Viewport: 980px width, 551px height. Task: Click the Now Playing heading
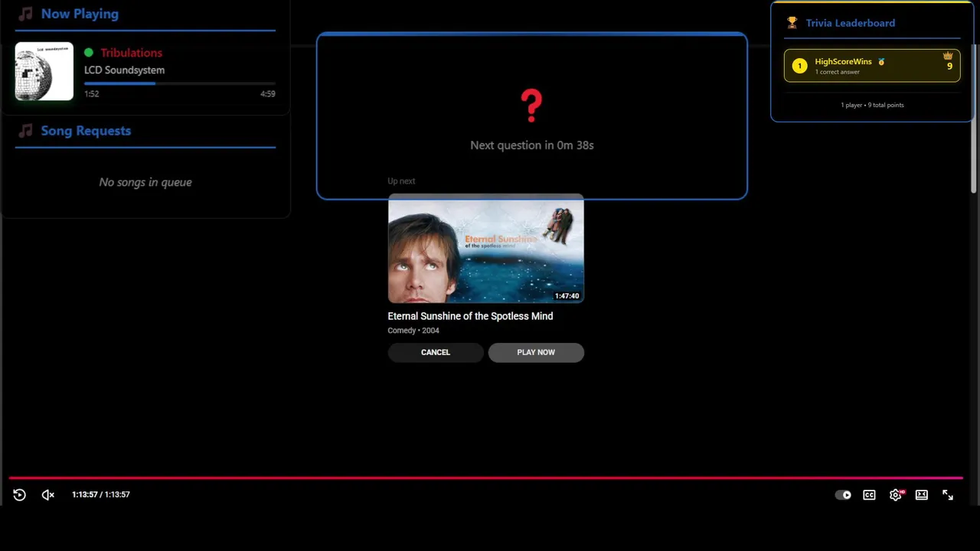(80, 14)
